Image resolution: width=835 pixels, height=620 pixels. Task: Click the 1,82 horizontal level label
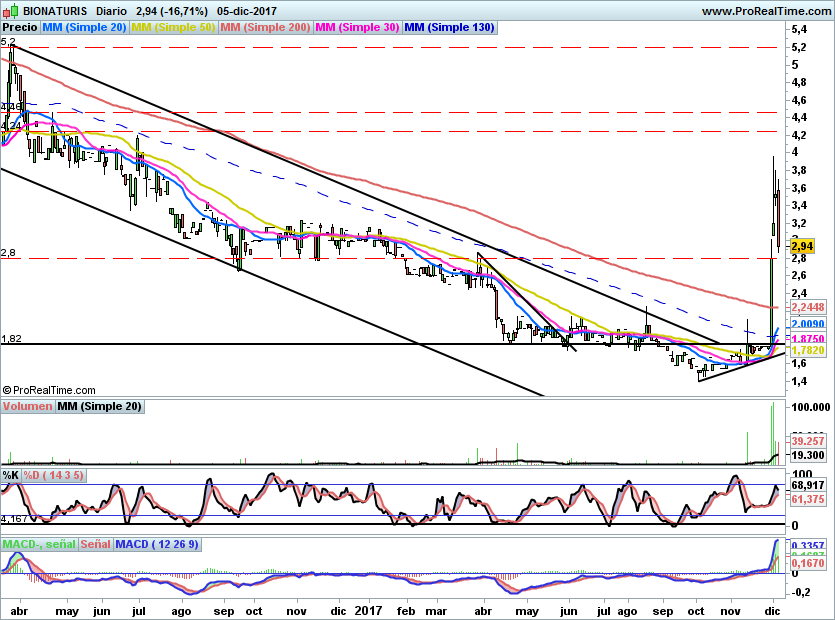[11, 338]
